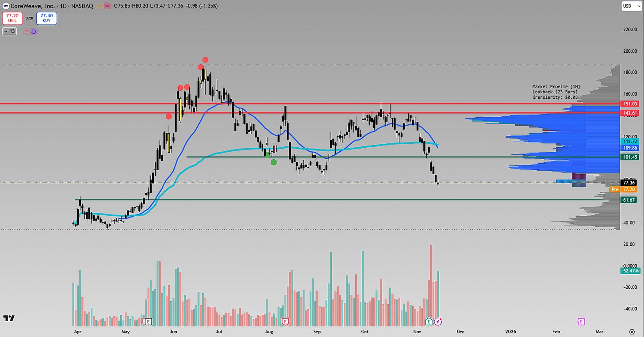
Task: Click the Apr label on time axis
Action: pyautogui.click(x=78, y=331)
